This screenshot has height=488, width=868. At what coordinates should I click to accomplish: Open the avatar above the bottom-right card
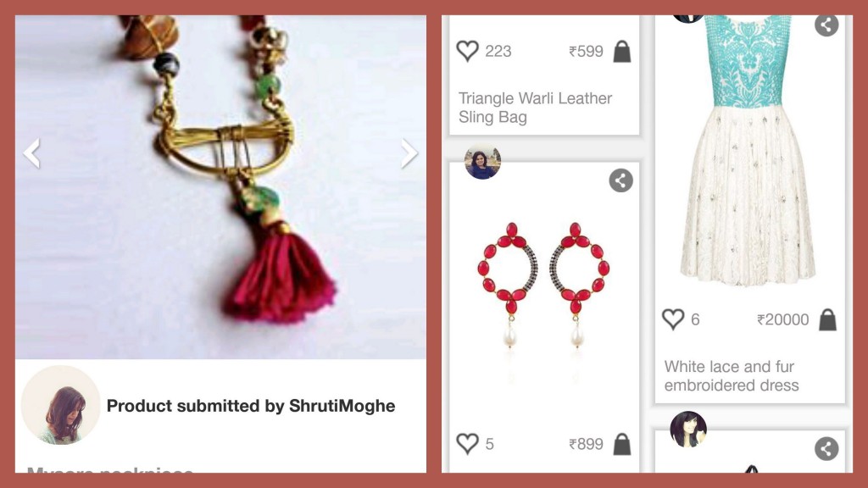point(688,429)
